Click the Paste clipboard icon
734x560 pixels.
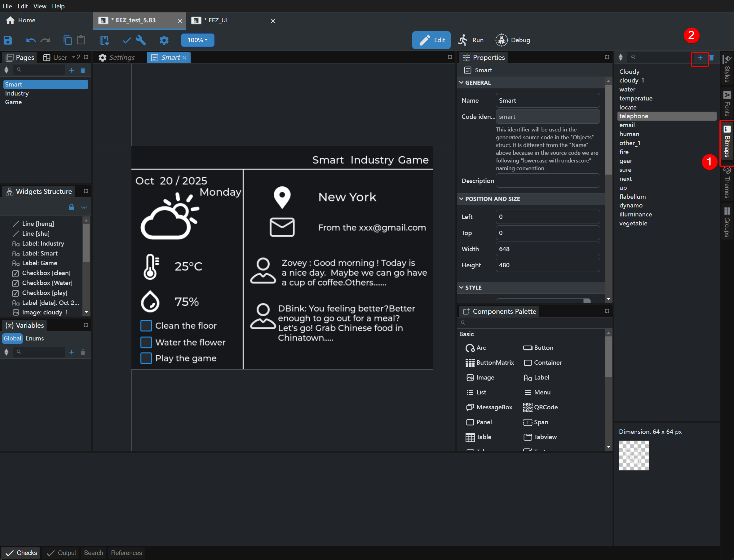pyautogui.click(x=81, y=40)
